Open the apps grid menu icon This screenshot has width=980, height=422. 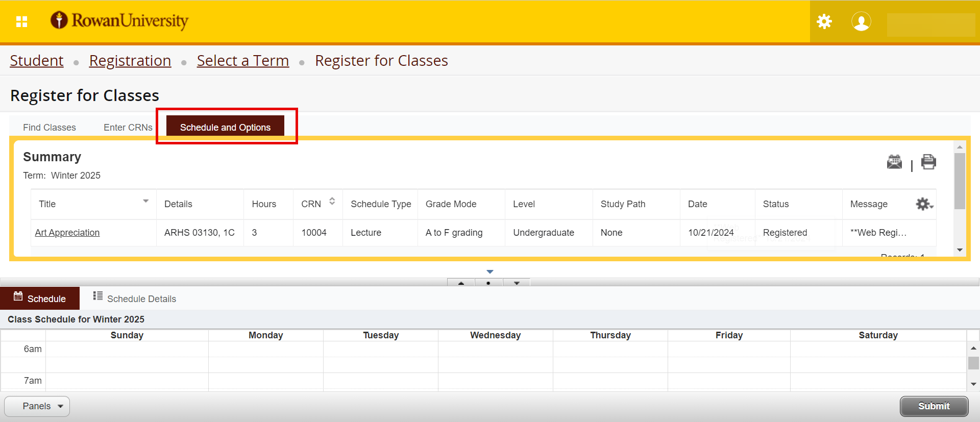click(x=21, y=21)
